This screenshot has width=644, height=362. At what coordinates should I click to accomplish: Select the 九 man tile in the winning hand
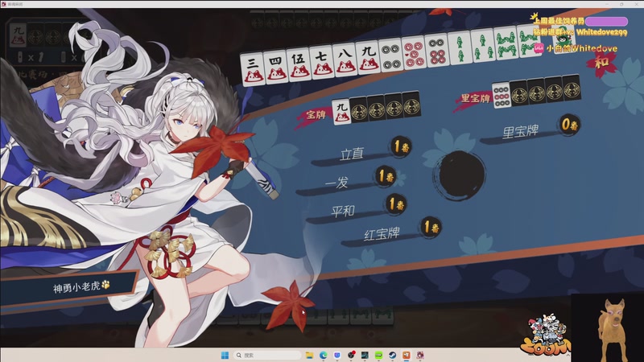point(368,56)
